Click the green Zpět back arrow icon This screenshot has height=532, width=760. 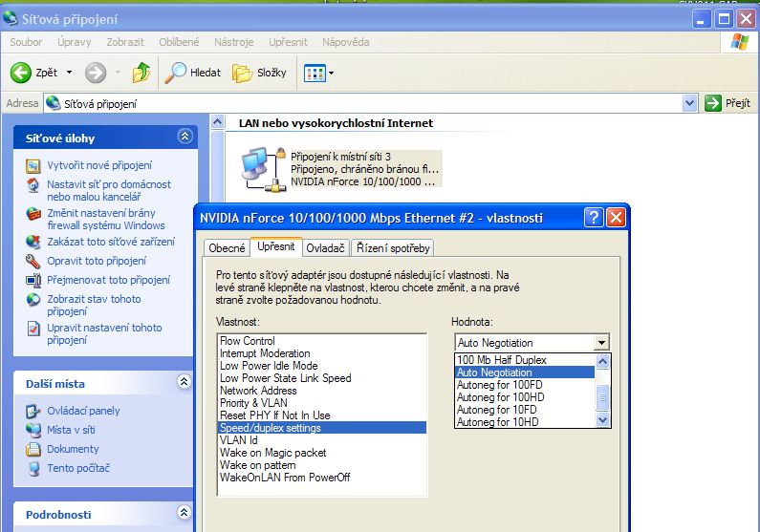[21, 74]
